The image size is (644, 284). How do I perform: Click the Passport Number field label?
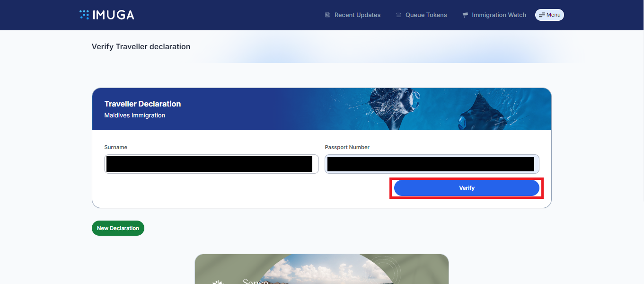[x=347, y=147]
